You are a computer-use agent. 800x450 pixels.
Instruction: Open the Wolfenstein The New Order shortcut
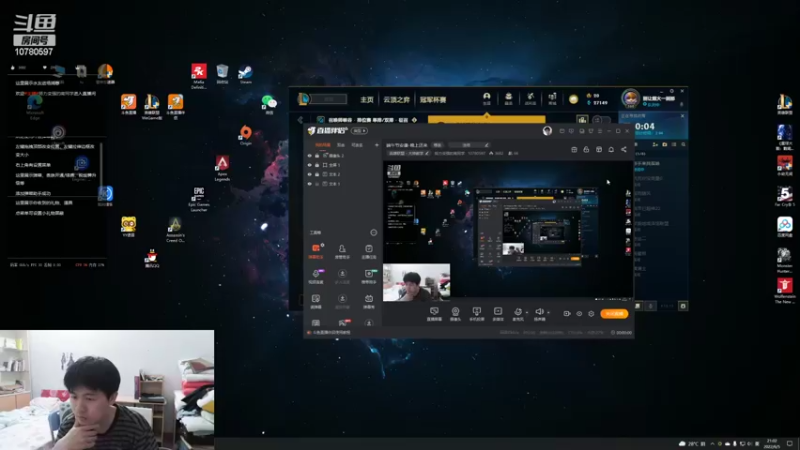(x=785, y=291)
